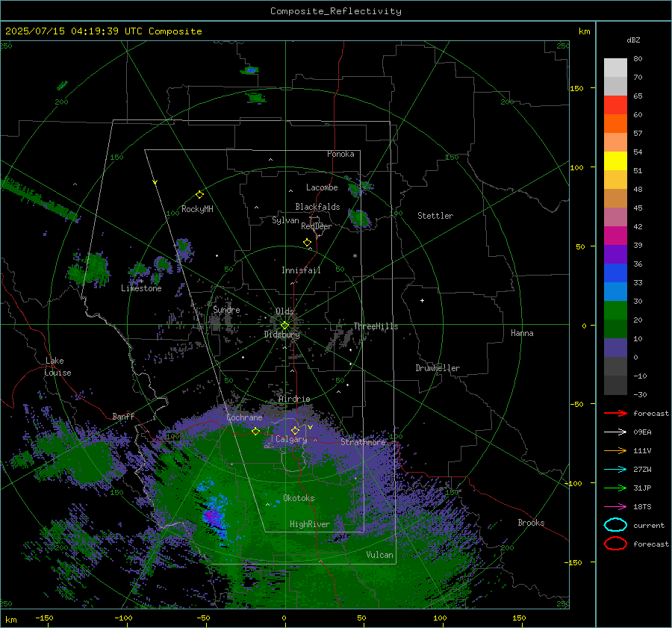Click the Strathmore town label
This screenshot has width=672, height=628.
(363, 442)
